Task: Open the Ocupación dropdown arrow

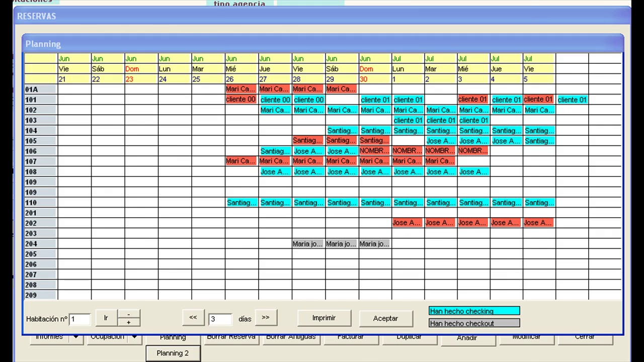Action: click(x=134, y=337)
